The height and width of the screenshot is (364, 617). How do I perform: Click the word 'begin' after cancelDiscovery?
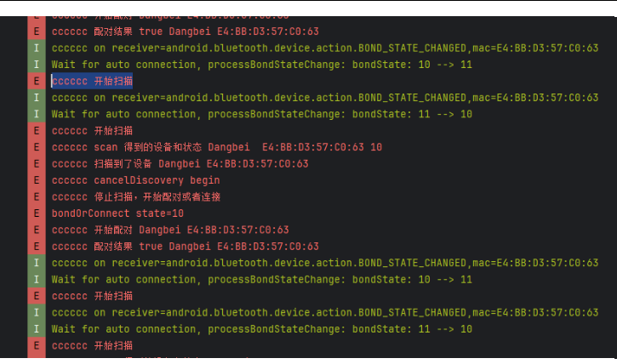205,180
